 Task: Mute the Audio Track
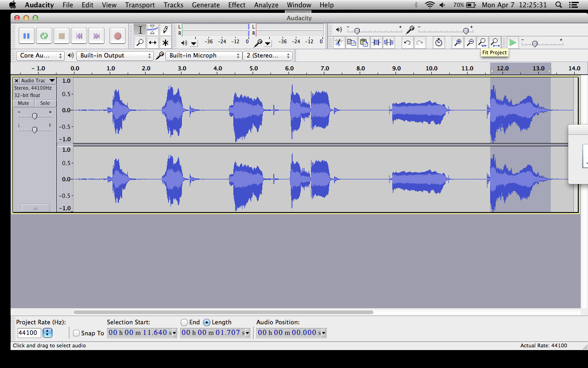point(23,103)
